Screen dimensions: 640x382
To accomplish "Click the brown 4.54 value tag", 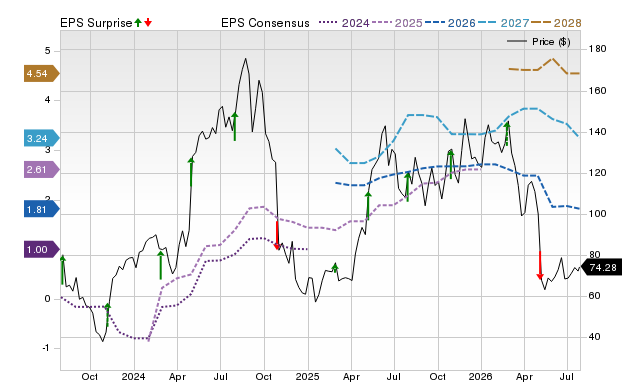I will (41, 73).
